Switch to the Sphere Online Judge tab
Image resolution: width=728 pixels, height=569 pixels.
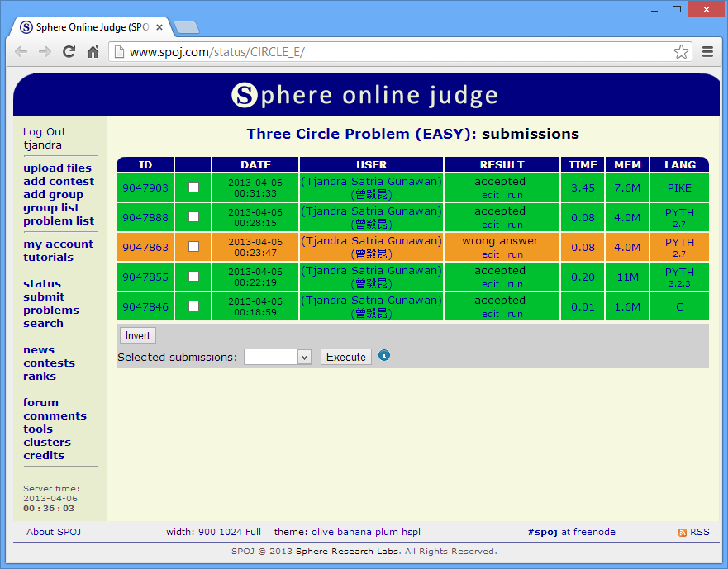93,27
